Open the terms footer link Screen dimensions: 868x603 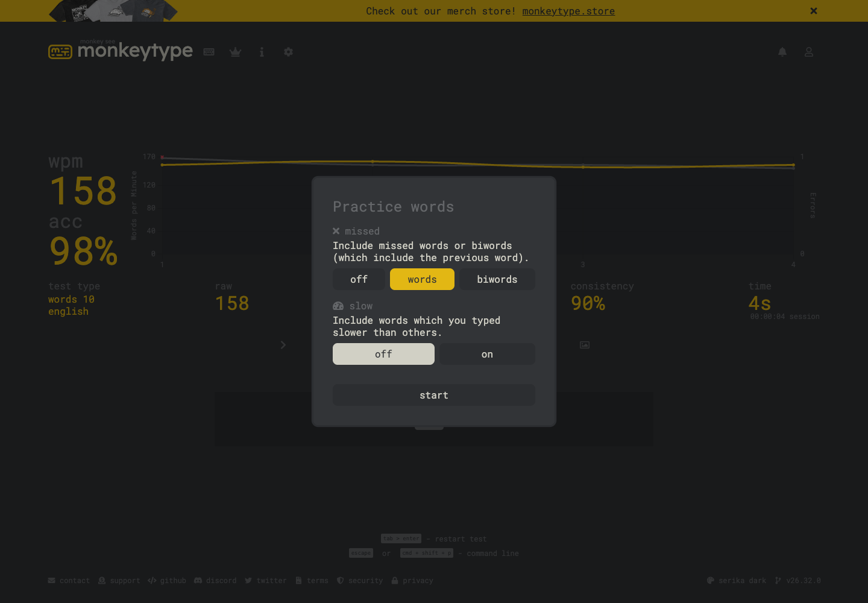click(312, 581)
